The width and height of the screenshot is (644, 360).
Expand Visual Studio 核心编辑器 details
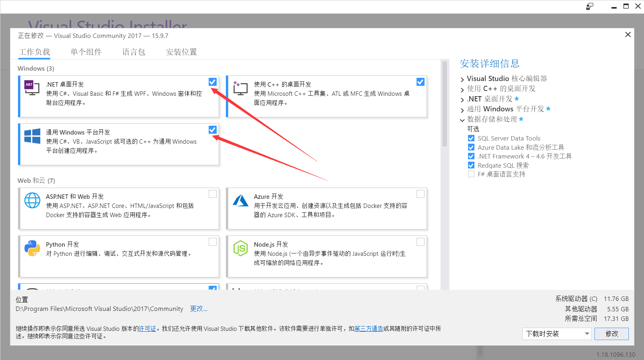click(x=462, y=79)
